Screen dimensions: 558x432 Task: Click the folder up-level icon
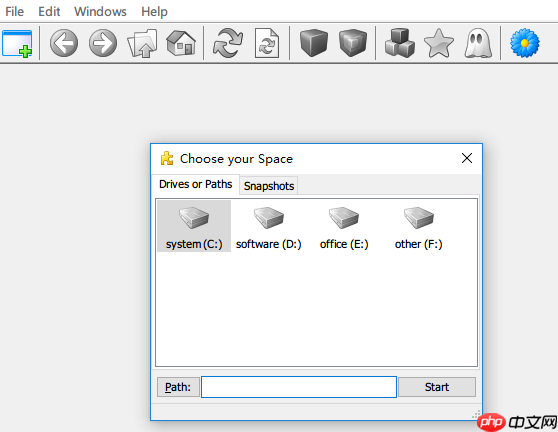pos(142,43)
